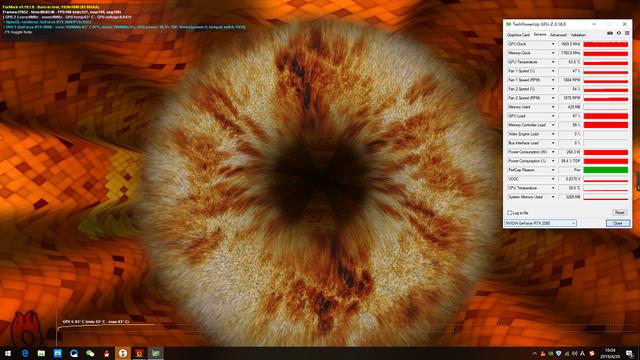Click the Reset button in GPU-Z
Screen dimensions: 640x360
(x=620, y=213)
